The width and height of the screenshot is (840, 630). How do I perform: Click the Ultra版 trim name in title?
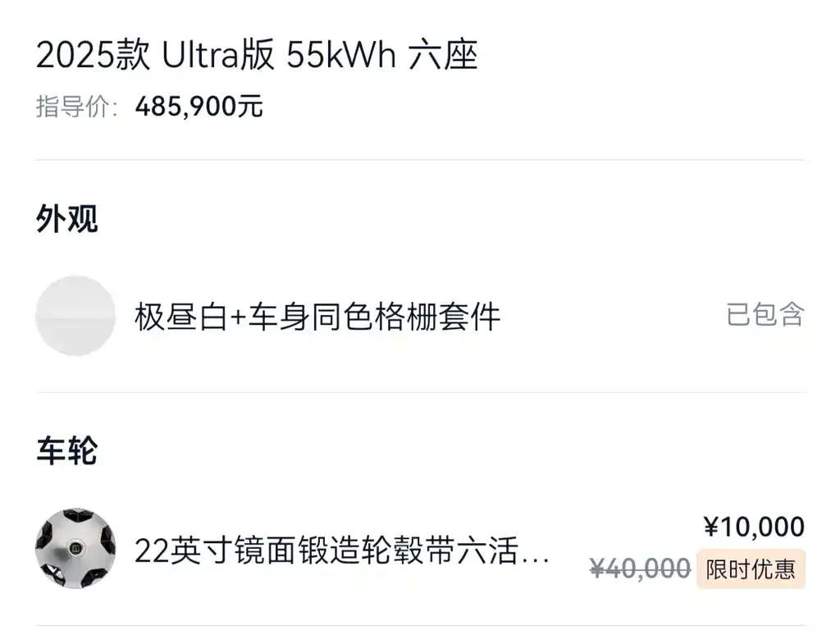click(x=218, y=55)
